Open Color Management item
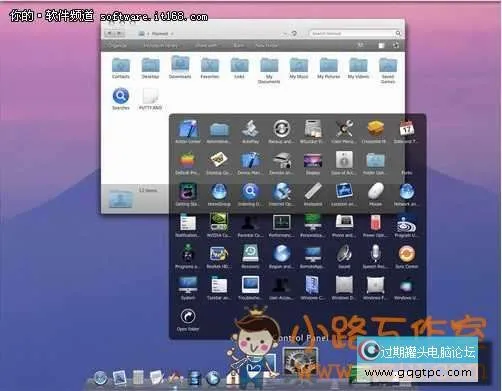 point(344,131)
